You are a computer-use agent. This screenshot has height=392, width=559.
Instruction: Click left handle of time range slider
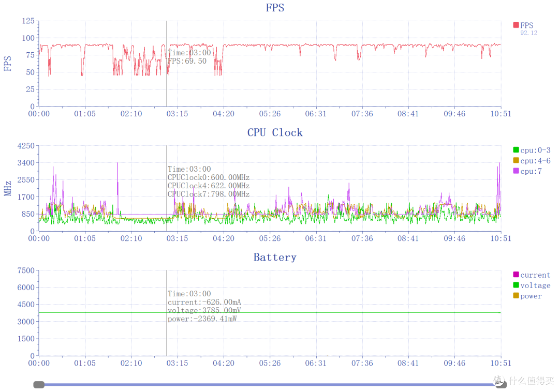click(x=39, y=385)
